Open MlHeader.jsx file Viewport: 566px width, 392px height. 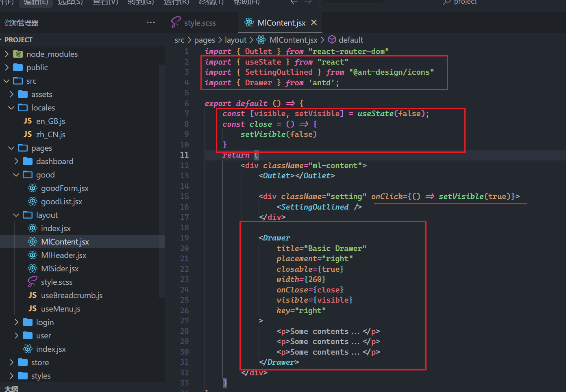pos(63,255)
